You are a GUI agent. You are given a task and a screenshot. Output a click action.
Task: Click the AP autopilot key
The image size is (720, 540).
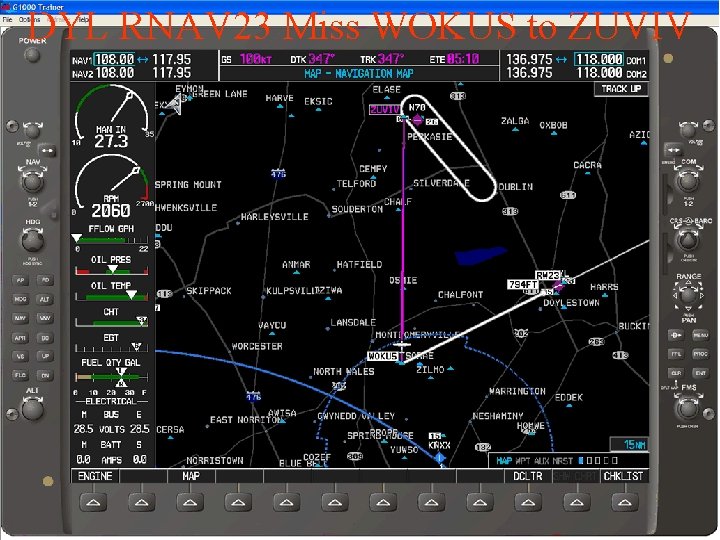pos(20,280)
